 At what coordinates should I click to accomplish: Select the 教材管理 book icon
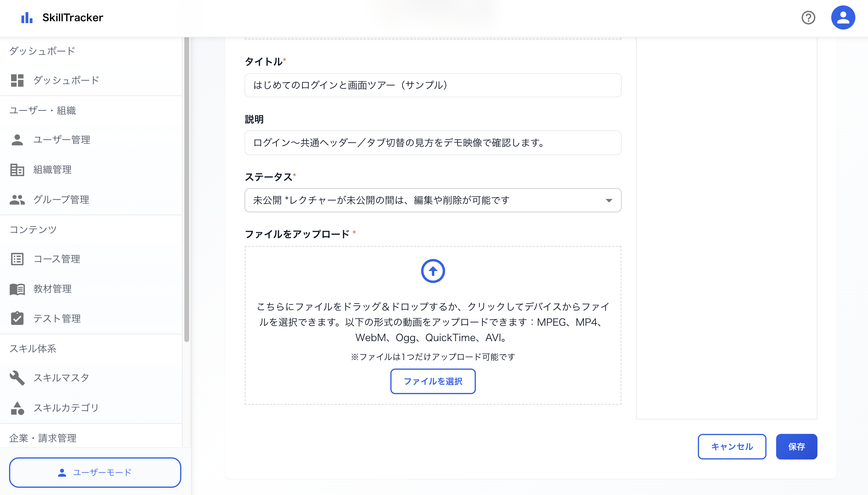click(17, 289)
